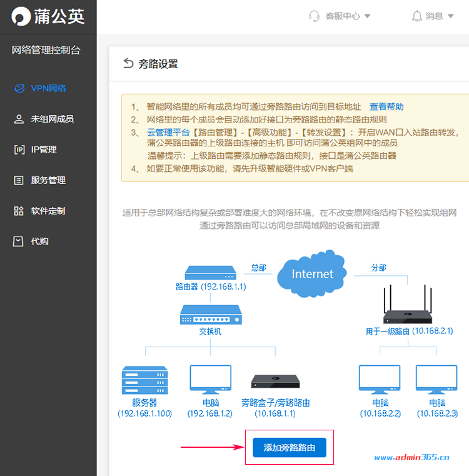Click the 消息 label
Image resolution: width=469 pixels, height=476 pixels.
(434, 16)
